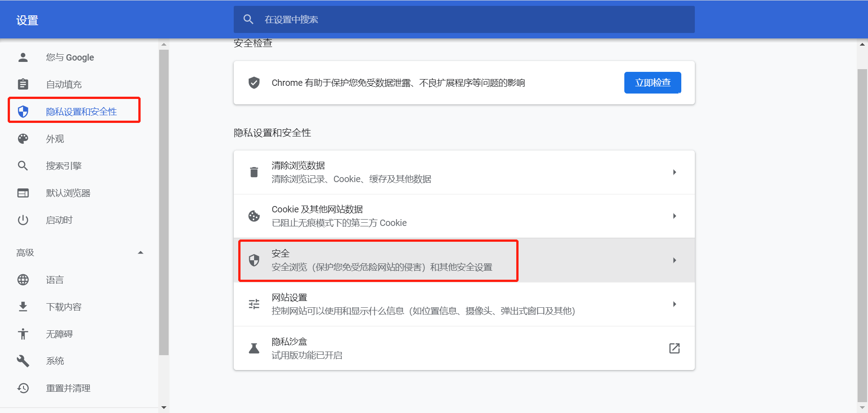Click the palette icon for 外观
The image size is (868, 413).
[x=23, y=139]
